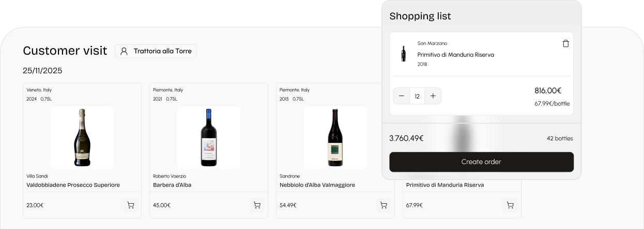644x229 pixels.
Task: Click the customer person icon
Action: click(124, 51)
